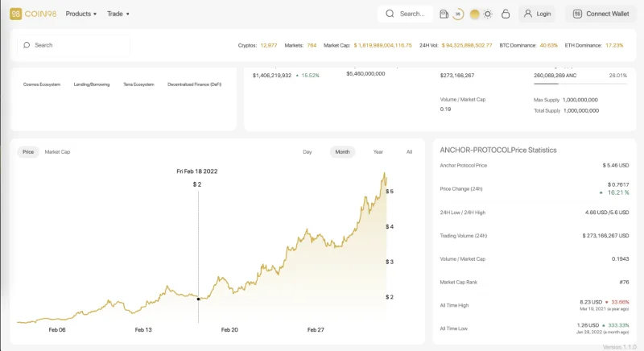Click the '$5,460,000,000' value

(x=365, y=74)
